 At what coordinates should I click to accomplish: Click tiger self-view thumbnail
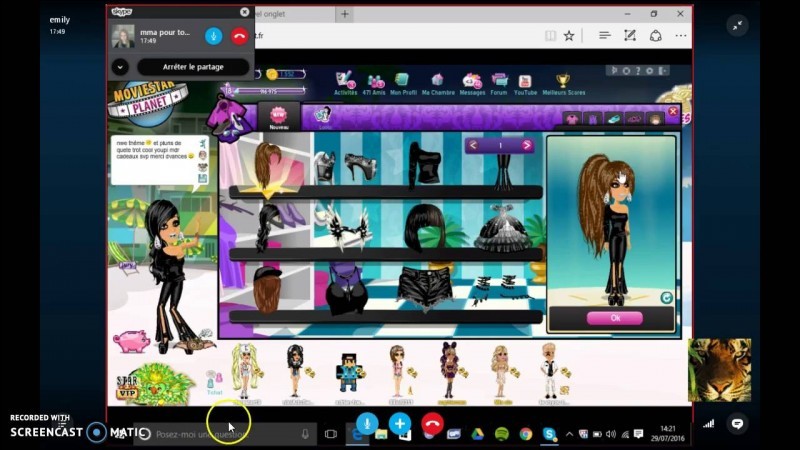click(719, 370)
